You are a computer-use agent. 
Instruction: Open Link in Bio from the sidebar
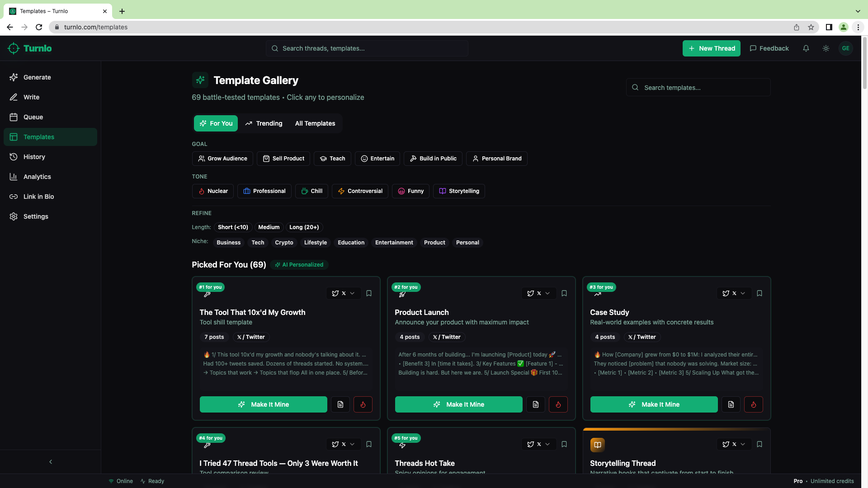coord(38,197)
